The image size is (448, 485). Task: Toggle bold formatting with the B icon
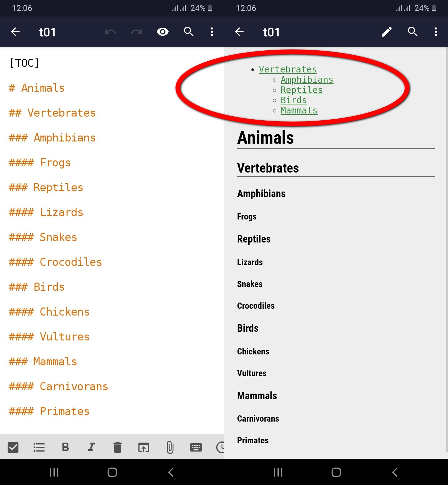tap(65, 447)
